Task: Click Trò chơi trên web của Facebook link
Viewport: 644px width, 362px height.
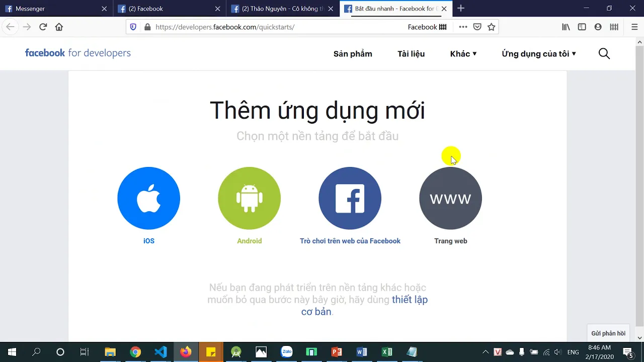Action: click(350, 241)
